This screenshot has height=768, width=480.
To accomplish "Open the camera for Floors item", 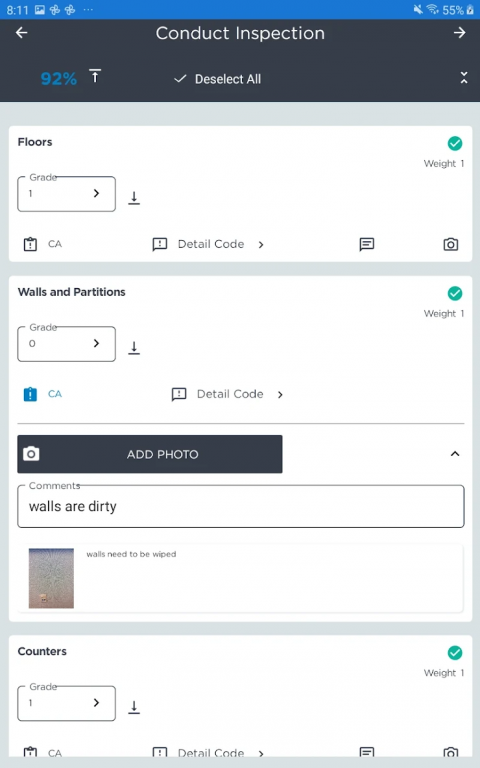I will click(451, 244).
